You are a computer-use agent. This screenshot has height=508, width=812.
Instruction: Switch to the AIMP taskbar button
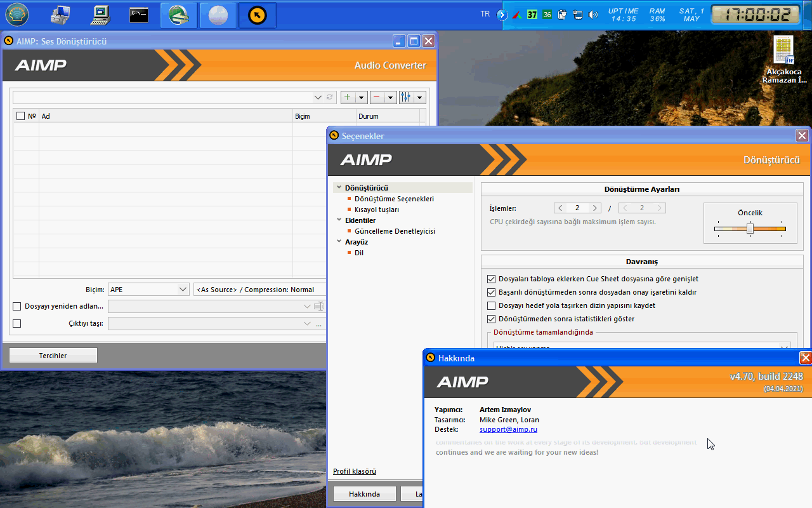[258, 15]
